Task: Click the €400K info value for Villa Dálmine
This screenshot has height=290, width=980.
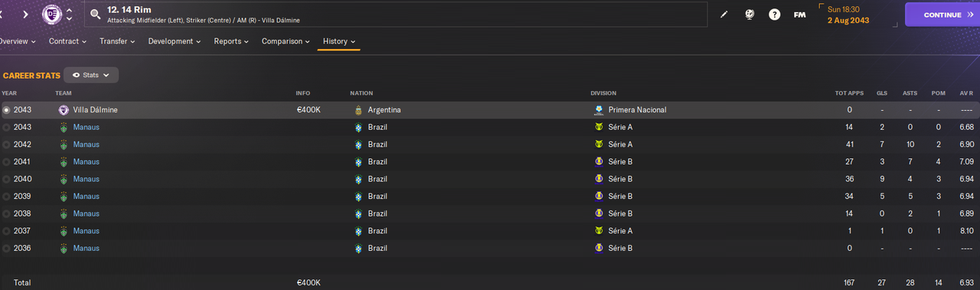Action: (x=309, y=110)
